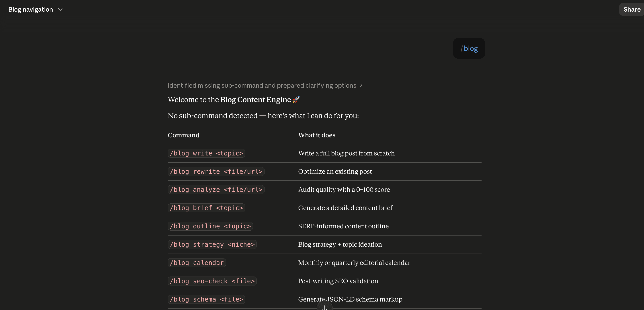Open the Blog navigation title dropdown
The width and height of the screenshot is (644, 310).
point(35,10)
